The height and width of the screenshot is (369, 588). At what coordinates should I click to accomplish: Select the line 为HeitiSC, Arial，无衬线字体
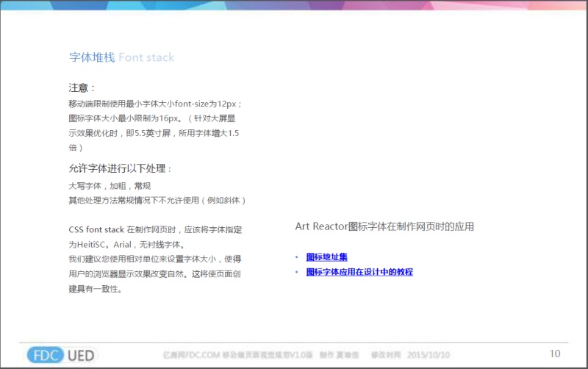[126, 245]
